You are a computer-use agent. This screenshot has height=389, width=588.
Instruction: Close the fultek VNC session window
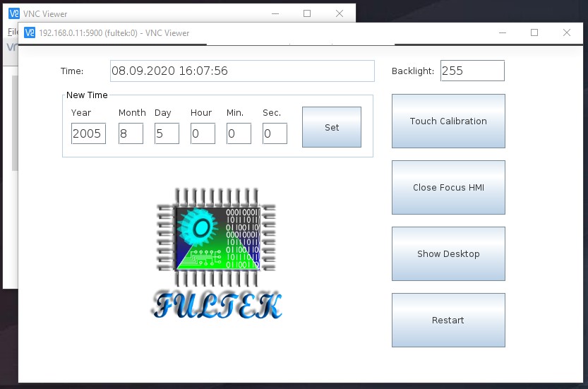(566, 32)
